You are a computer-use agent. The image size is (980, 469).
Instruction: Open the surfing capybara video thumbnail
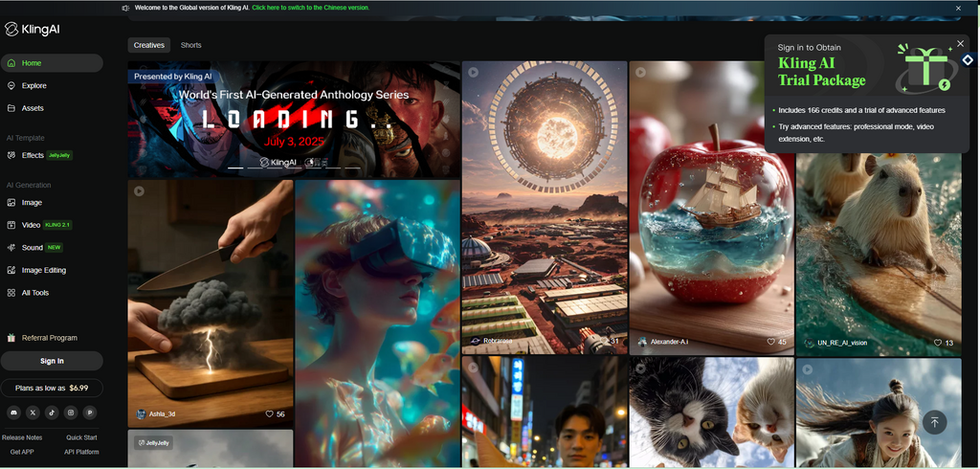(879, 254)
